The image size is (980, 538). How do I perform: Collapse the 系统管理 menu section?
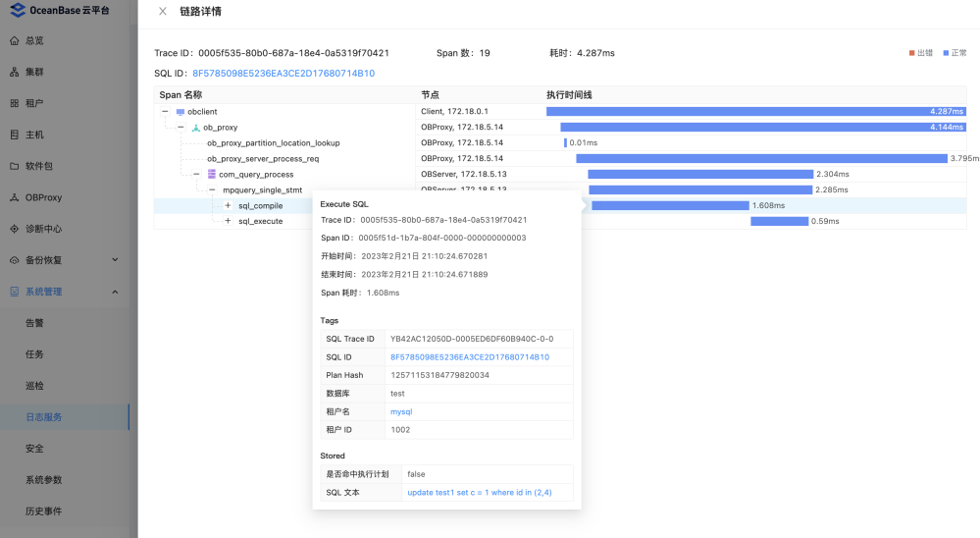point(115,292)
